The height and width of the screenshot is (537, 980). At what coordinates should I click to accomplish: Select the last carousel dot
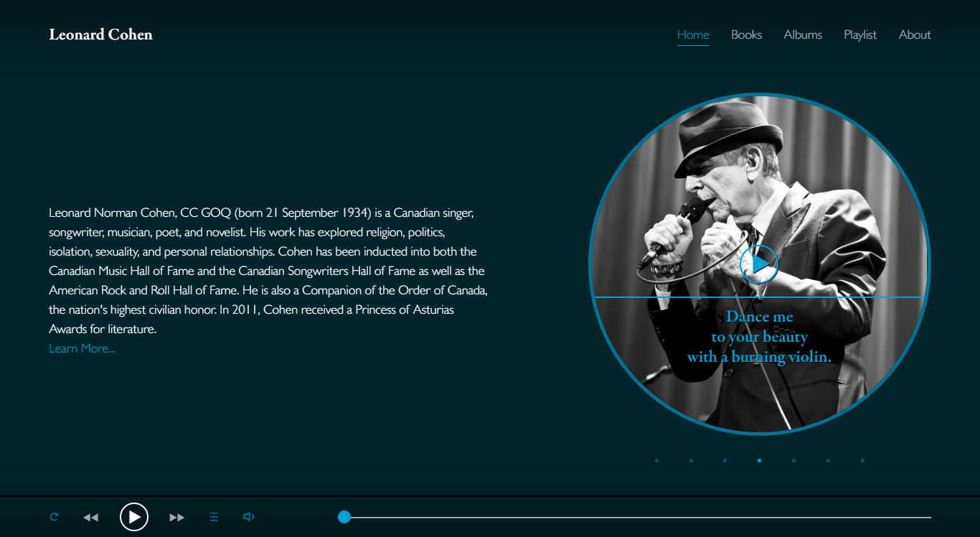click(x=862, y=461)
